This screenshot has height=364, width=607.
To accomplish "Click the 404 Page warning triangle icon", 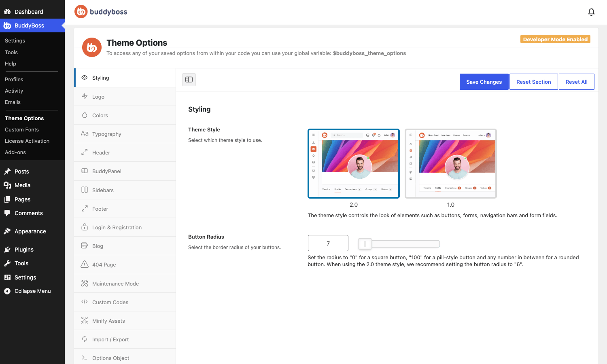I will click(85, 264).
